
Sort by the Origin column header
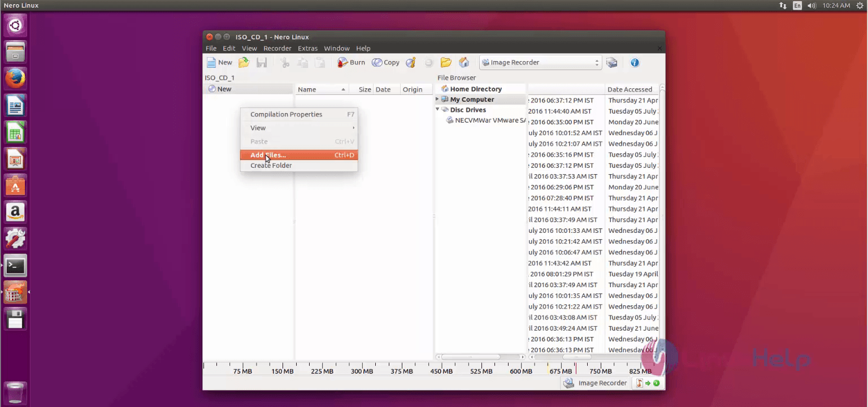[416, 89]
